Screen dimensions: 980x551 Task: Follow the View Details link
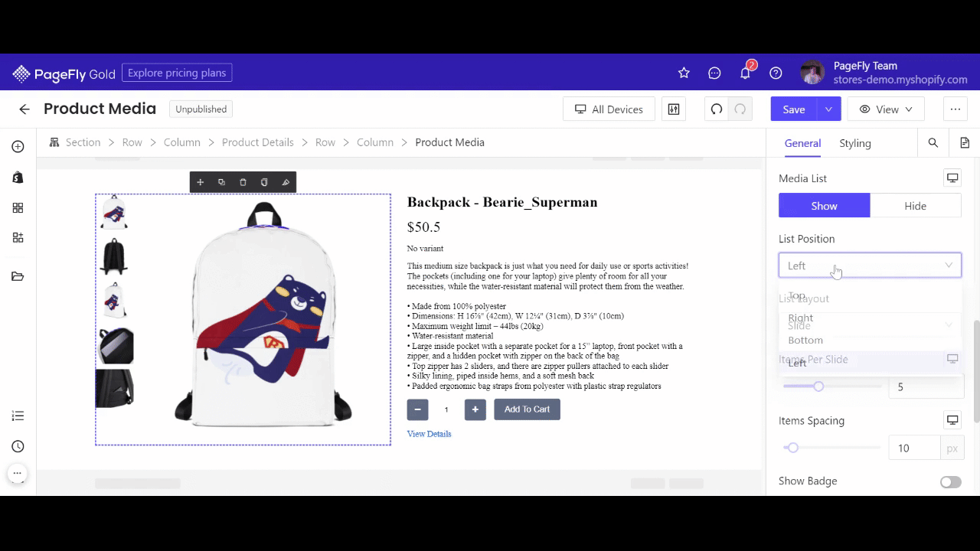(429, 434)
